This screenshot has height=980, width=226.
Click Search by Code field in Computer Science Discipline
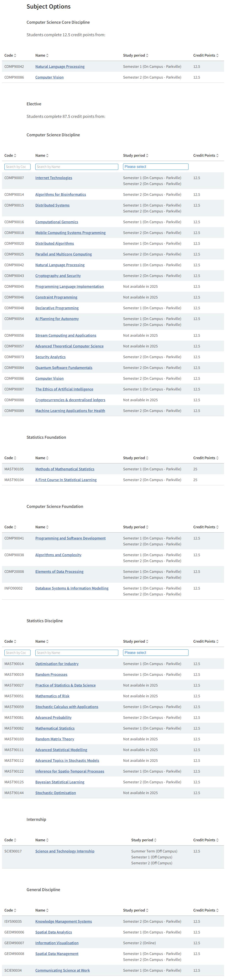[17, 167]
